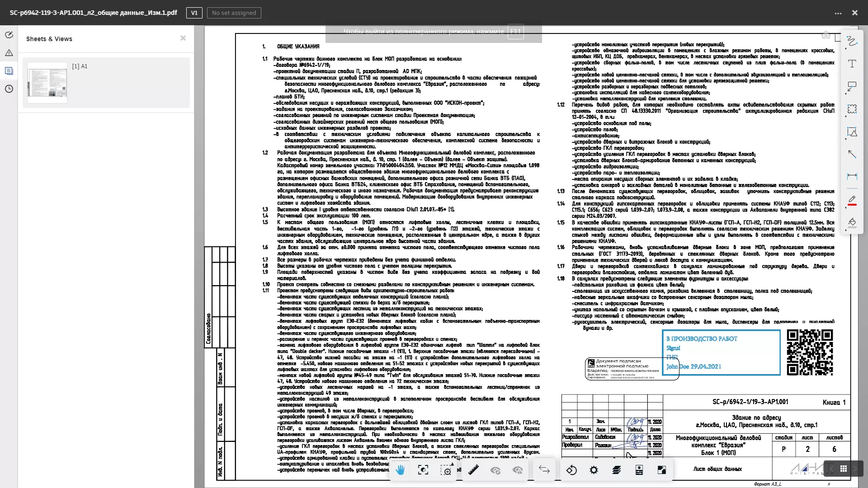Viewport: 868px width, 488px height.
Task: Click the PDF file name title
Action: (x=94, y=13)
